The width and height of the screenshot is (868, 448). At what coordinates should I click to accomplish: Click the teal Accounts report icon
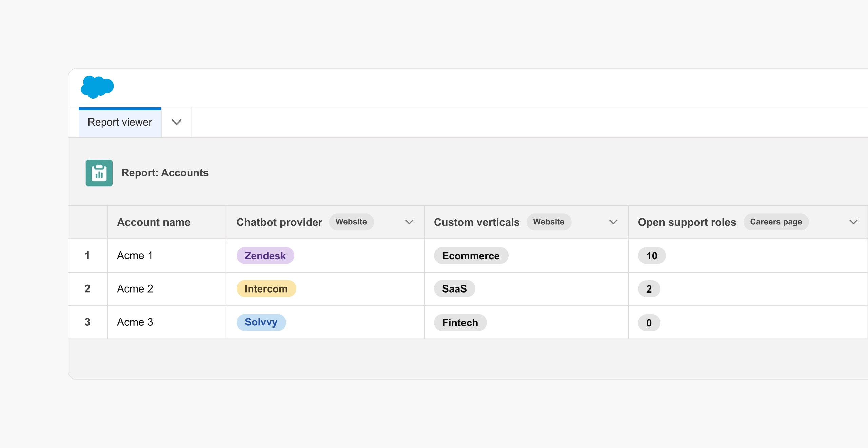point(99,173)
